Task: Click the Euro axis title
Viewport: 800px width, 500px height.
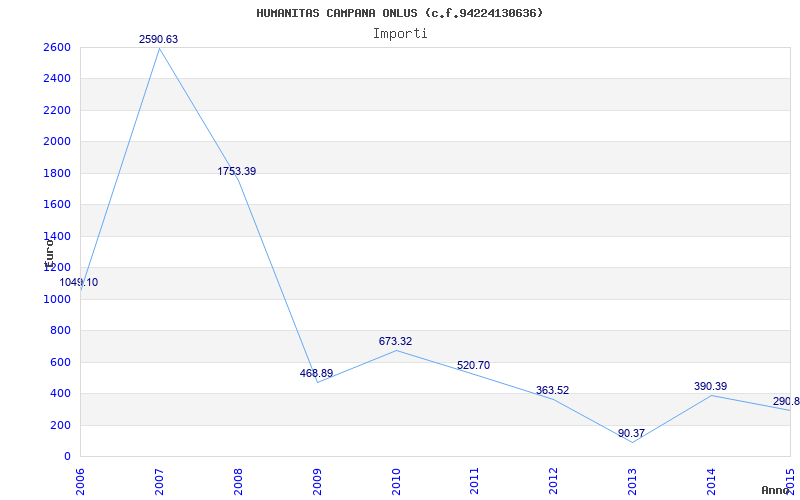Action: [x=49, y=254]
